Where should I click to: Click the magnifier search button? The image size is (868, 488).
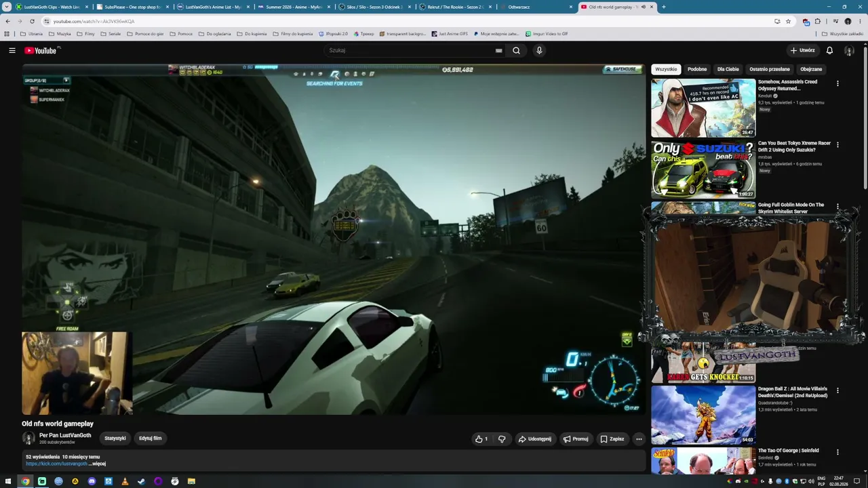(x=516, y=50)
